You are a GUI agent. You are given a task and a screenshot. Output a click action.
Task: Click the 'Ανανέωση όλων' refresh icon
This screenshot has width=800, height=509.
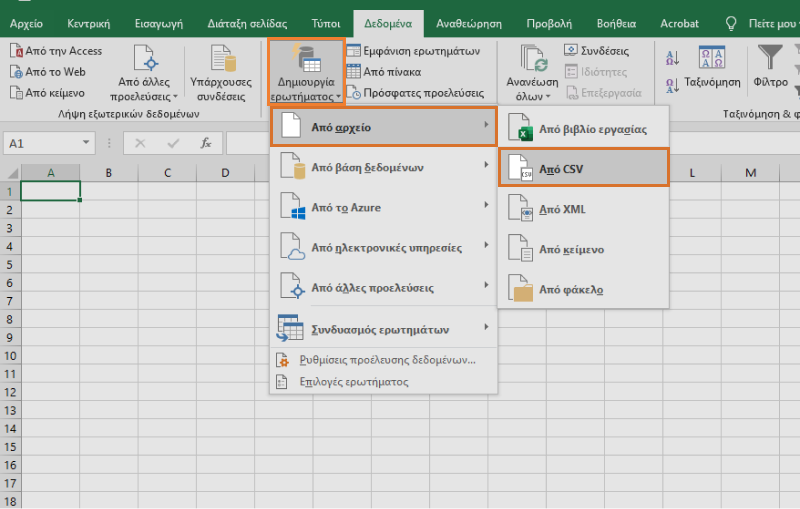tap(532, 58)
